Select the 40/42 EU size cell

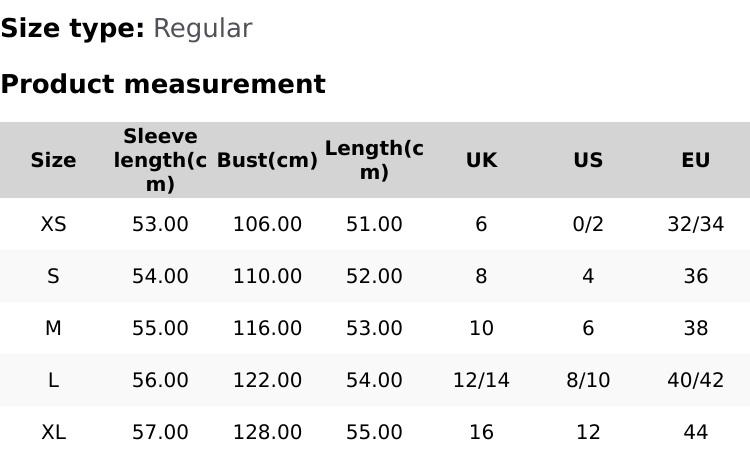[695, 380]
